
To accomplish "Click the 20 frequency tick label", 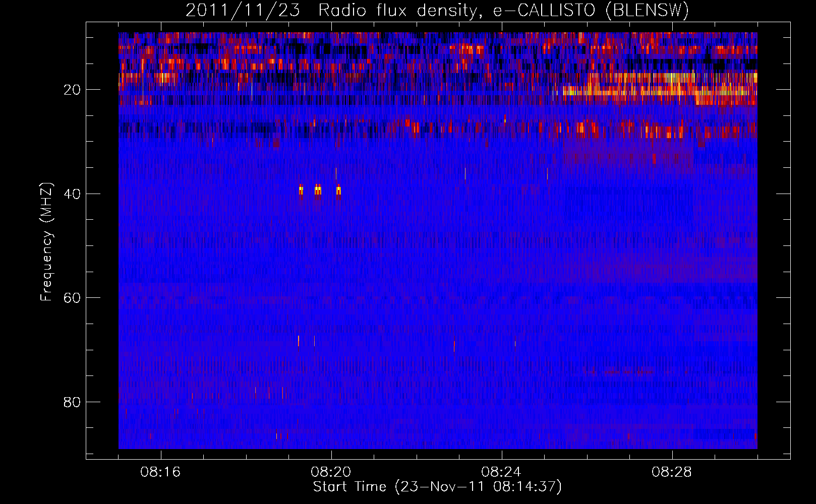I will click(x=72, y=90).
